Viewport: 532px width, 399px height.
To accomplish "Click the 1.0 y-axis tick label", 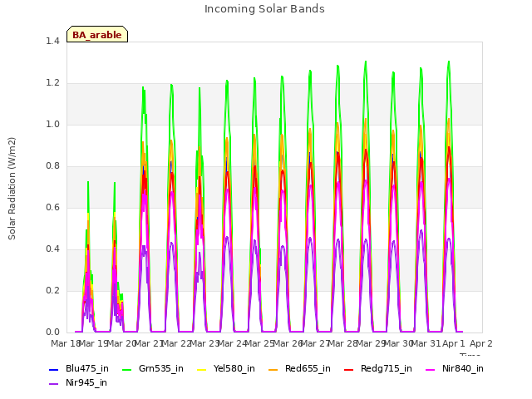I will coord(52,125).
